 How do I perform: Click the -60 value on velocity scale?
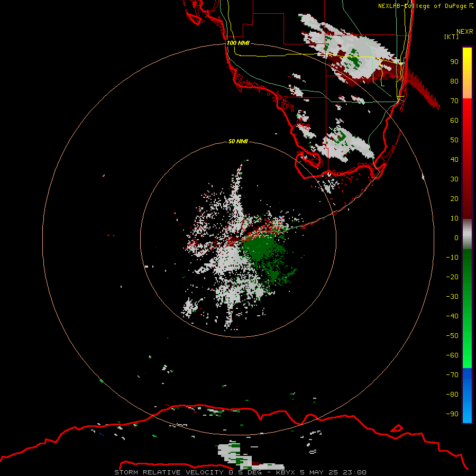pos(452,355)
